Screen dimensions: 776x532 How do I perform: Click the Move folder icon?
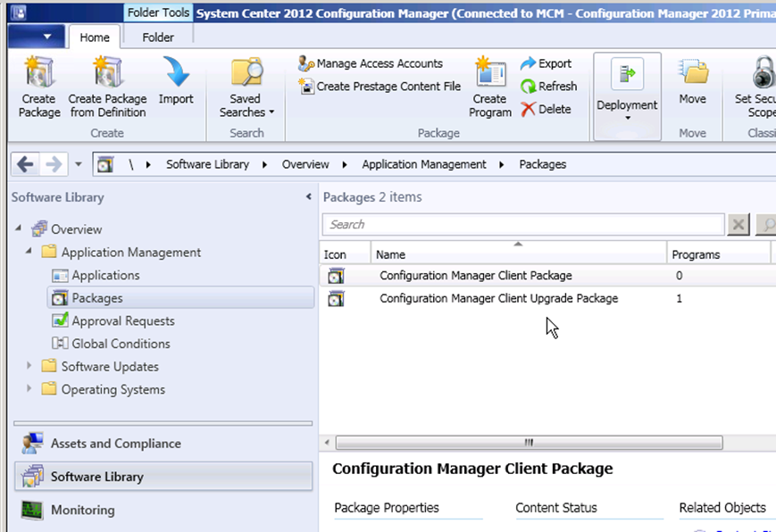693,72
